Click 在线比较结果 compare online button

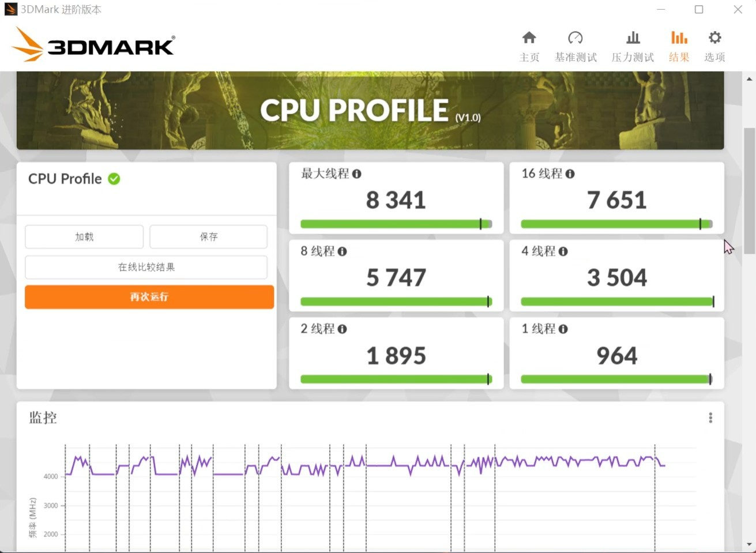pos(146,267)
